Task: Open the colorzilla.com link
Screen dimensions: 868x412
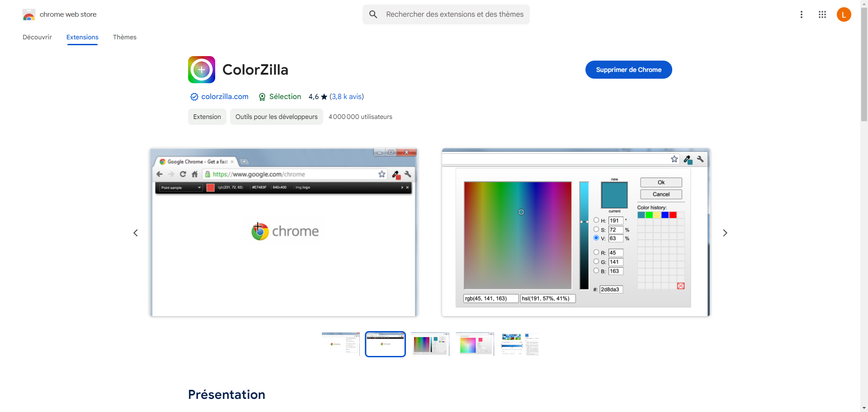Action: point(225,97)
